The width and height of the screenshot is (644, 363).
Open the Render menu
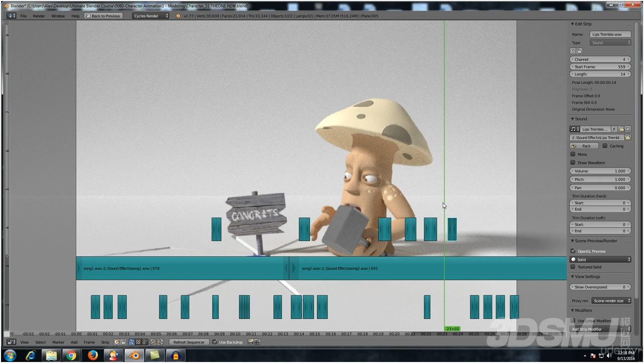coord(39,16)
